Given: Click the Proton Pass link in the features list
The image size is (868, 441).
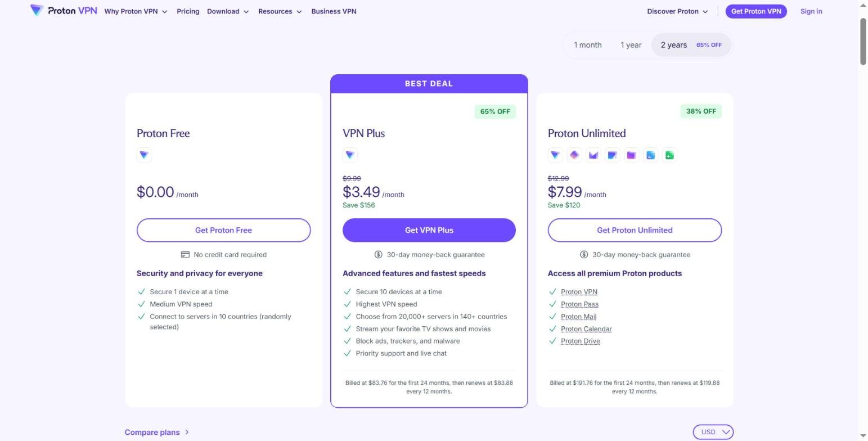Looking at the screenshot, I should point(579,304).
